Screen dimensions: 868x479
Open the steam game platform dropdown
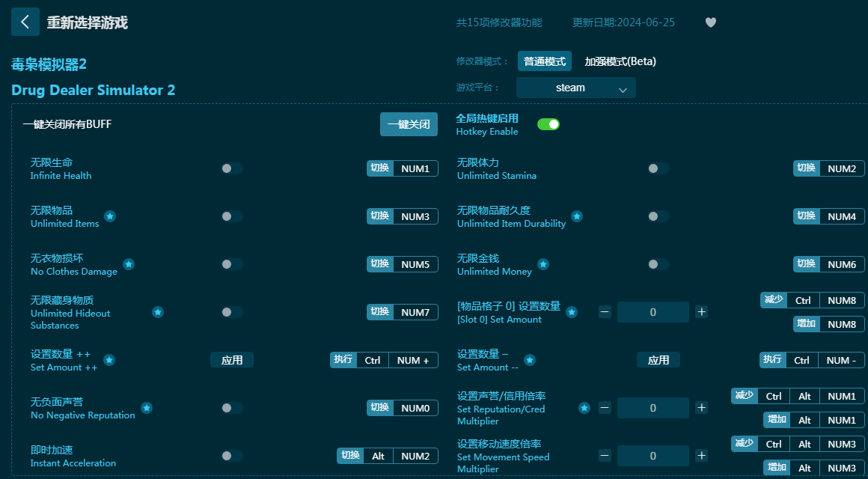tap(575, 88)
